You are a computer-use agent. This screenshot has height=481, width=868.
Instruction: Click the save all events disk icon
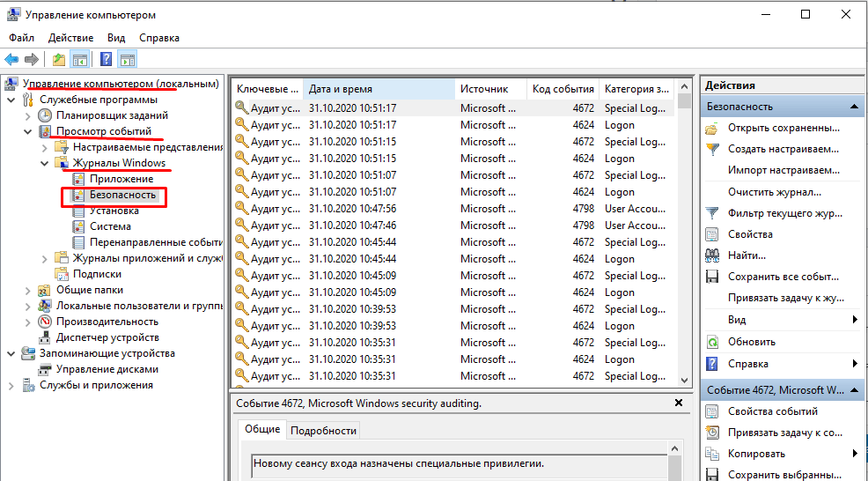(x=712, y=277)
